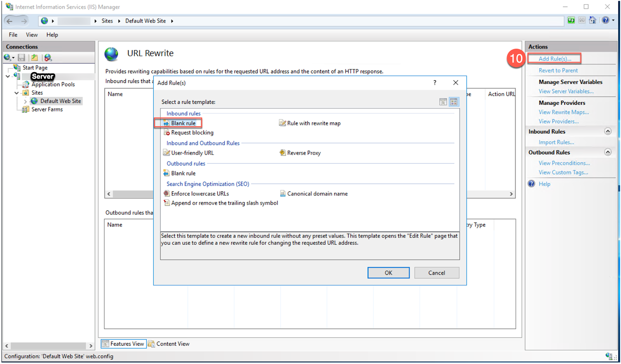Image resolution: width=621 pixels, height=364 pixels.
Task: Click the Help icon in Actions pane
Action: 531,184
